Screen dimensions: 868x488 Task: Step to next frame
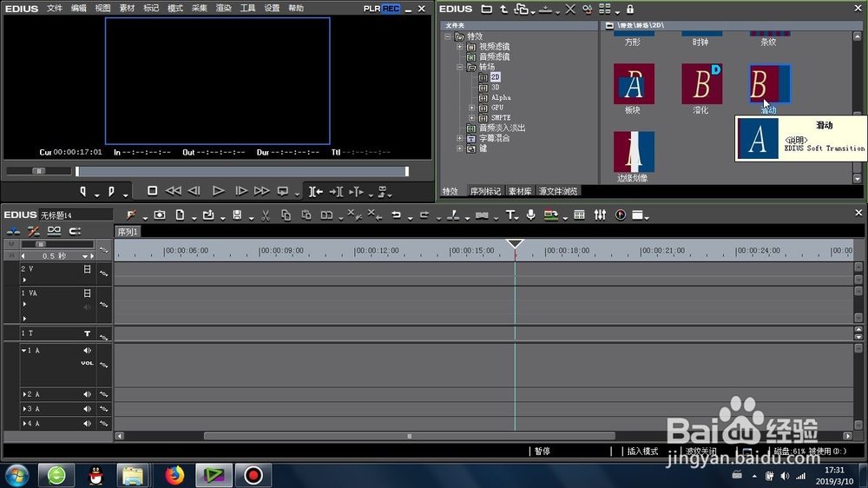coord(241,190)
